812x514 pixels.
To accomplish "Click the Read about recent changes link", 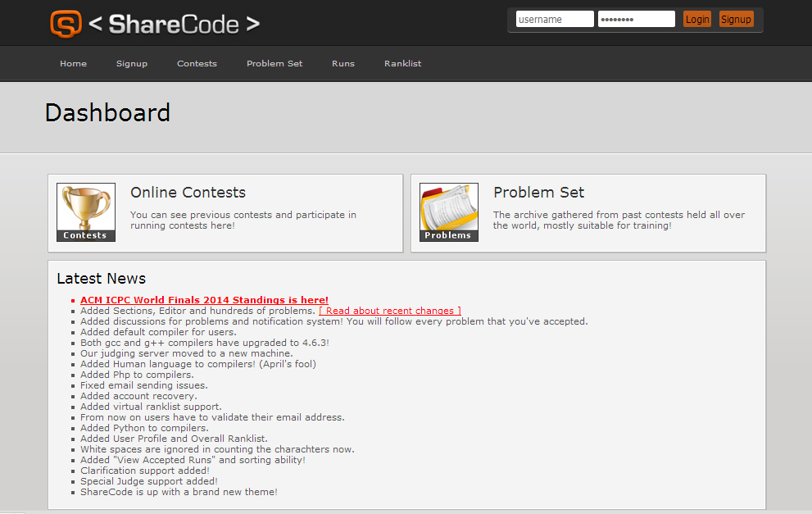I will coord(390,311).
